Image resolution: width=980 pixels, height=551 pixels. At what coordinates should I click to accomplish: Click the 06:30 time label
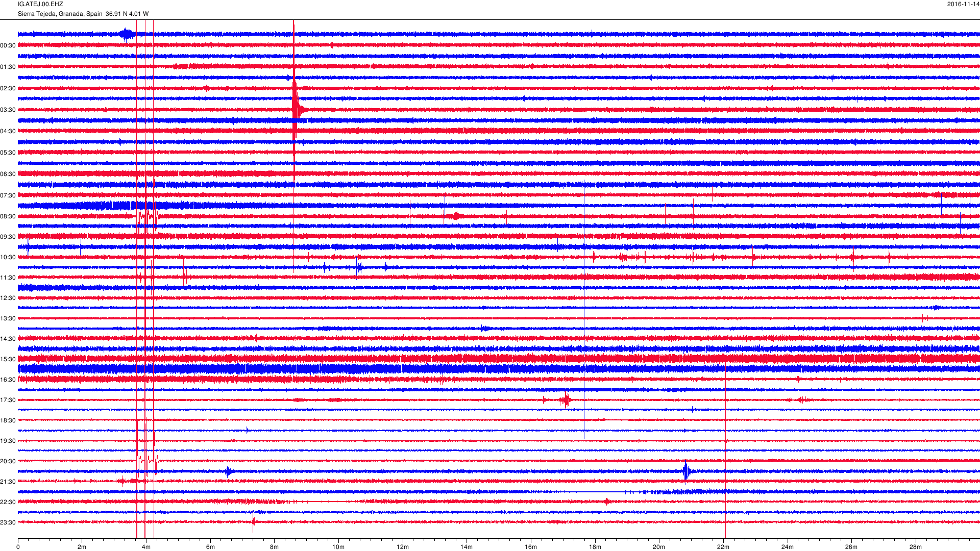pos(8,174)
